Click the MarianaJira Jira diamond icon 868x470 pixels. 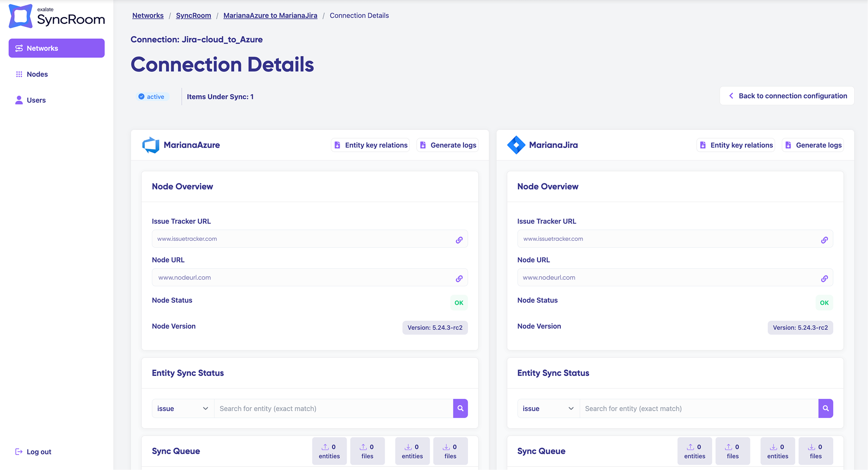pos(516,145)
